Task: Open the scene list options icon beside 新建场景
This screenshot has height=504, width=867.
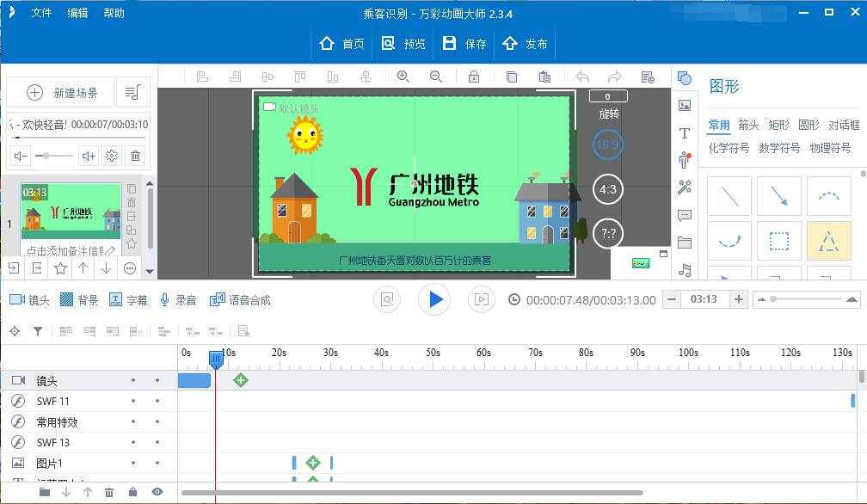Action: click(x=132, y=92)
